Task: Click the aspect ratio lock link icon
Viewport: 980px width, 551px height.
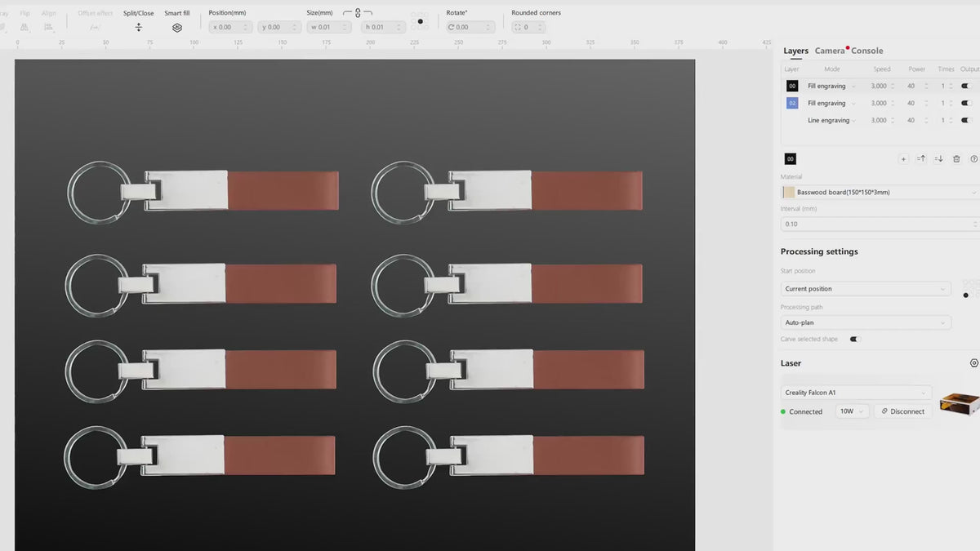Action: click(x=358, y=14)
